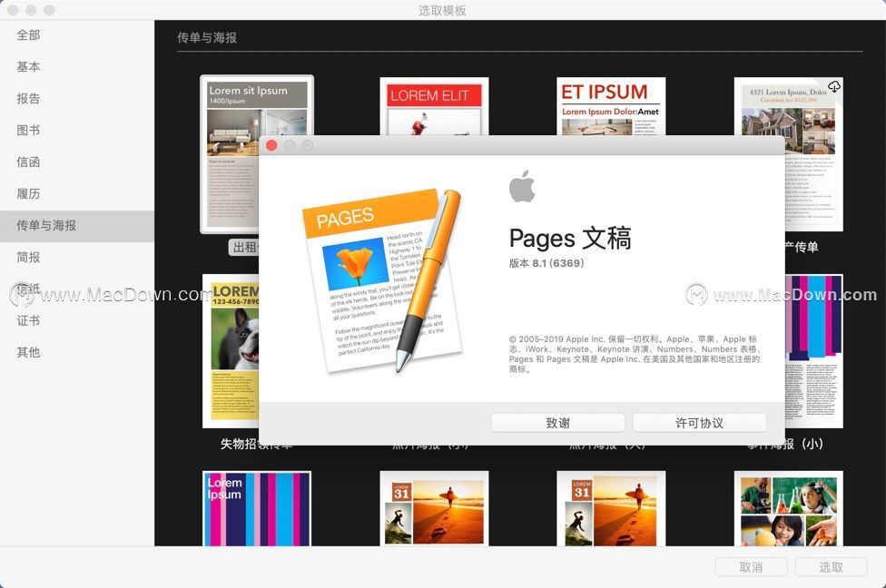Choose the 履历 category
Image resolution: width=886 pixels, height=588 pixels.
click(x=28, y=194)
